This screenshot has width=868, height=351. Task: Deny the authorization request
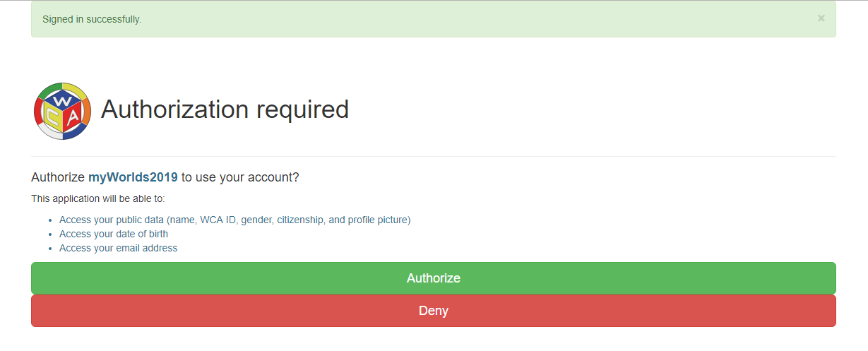[434, 311]
